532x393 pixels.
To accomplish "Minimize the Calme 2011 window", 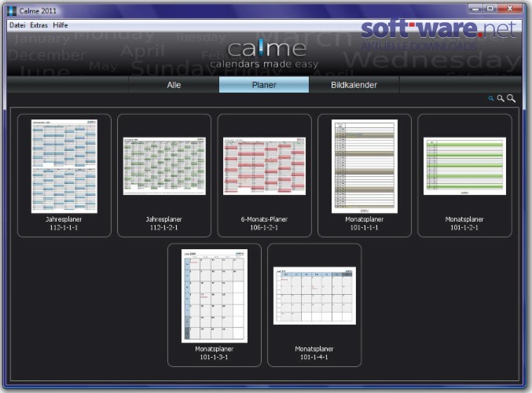I will pos(475,9).
